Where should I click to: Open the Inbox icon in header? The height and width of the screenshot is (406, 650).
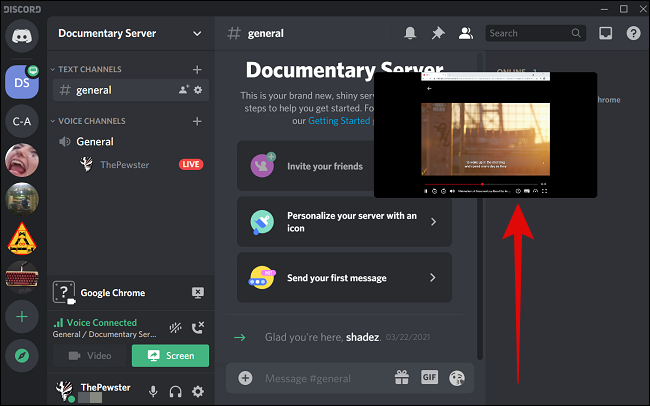(x=605, y=33)
